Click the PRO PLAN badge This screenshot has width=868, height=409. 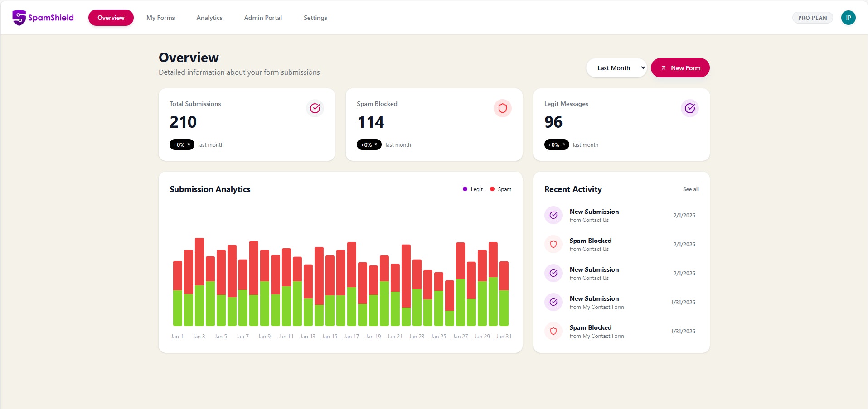(x=812, y=18)
